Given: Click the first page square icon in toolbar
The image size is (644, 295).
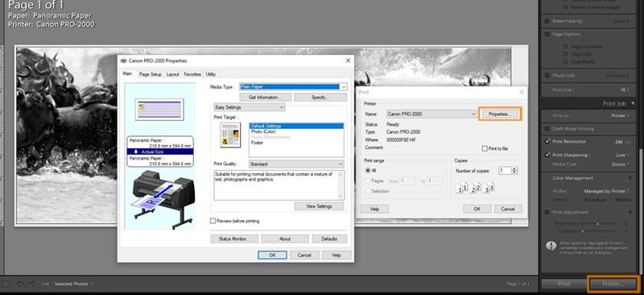Looking at the screenshot, I should 6,284.
